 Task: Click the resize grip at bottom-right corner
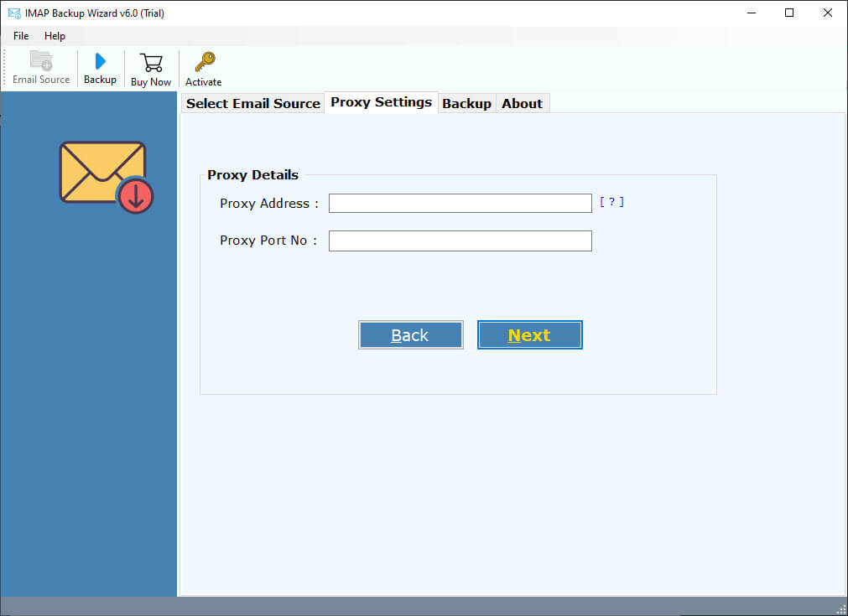(x=841, y=610)
